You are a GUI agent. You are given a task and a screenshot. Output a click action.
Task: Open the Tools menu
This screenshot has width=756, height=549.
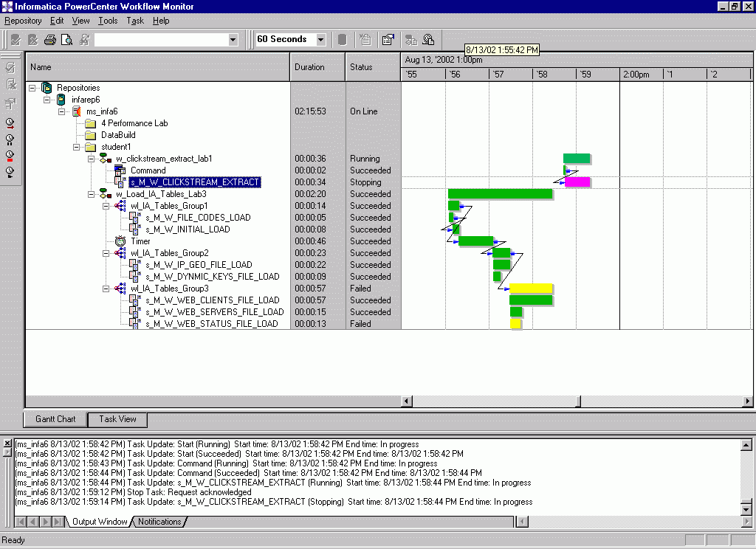[108, 21]
